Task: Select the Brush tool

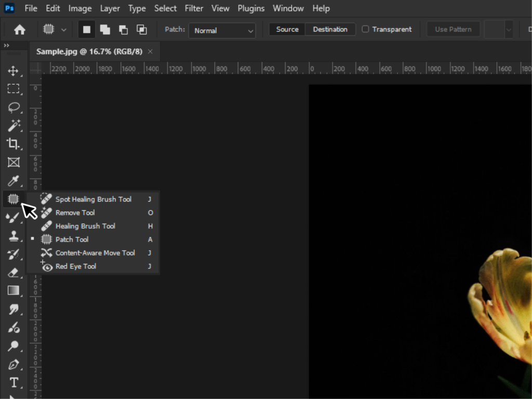Action: click(x=14, y=217)
